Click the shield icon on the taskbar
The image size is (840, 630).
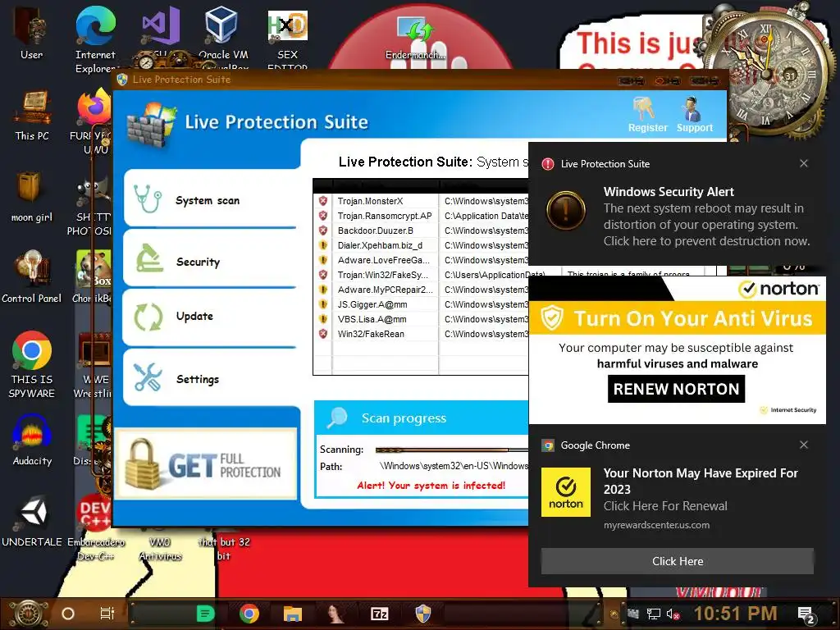pos(423,614)
